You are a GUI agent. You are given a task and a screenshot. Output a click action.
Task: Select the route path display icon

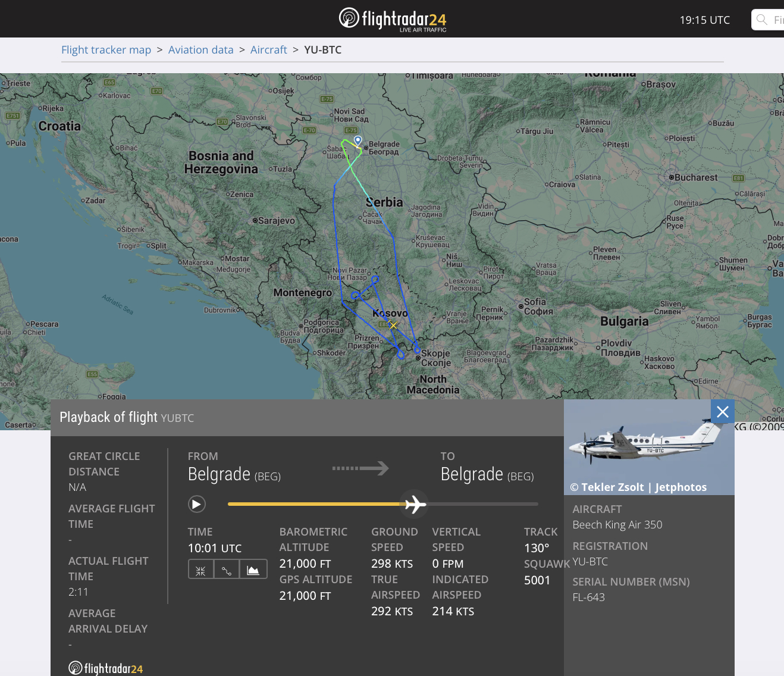click(x=227, y=569)
